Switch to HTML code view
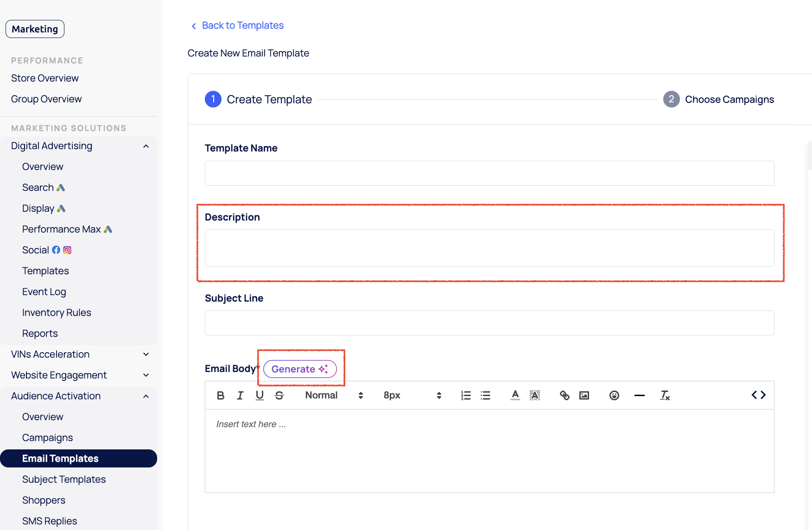The height and width of the screenshot is (530, 812). [758, 395]
